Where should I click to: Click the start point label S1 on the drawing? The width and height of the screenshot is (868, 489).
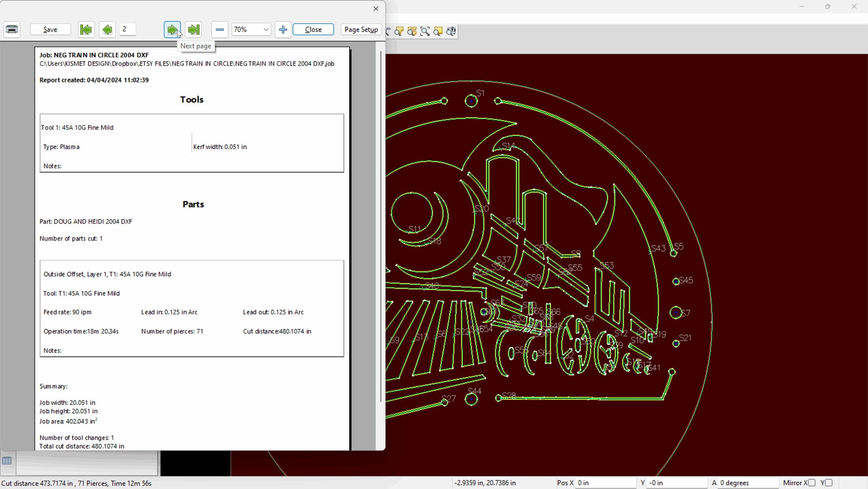click(480, 93)
